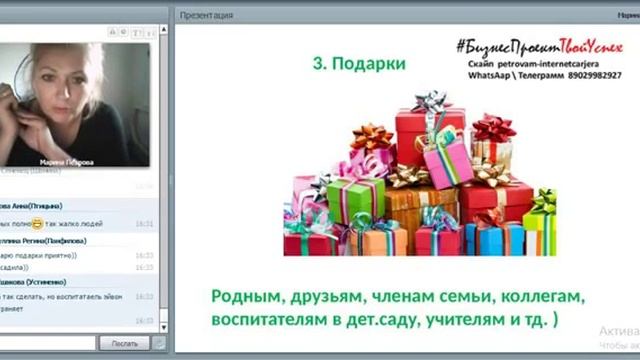
Task: Click the chat scrollbar down arrow
Action: (x=164, y=327)
